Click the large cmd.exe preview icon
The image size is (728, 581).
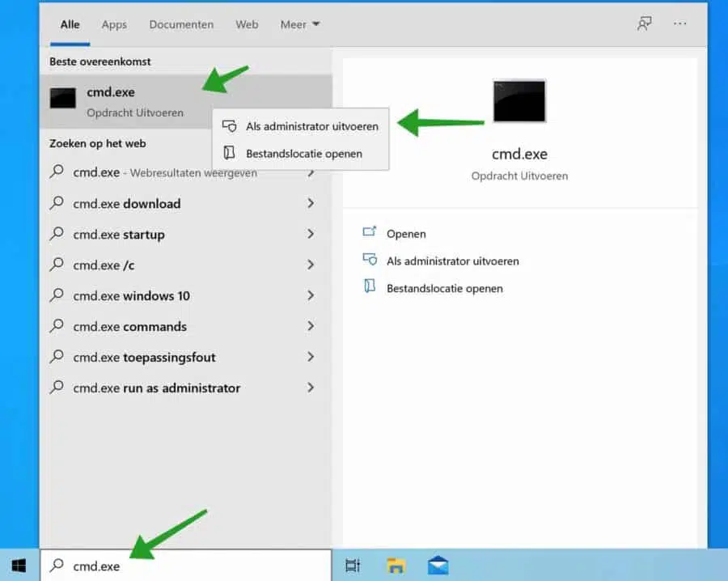click(x=519, y=101)
